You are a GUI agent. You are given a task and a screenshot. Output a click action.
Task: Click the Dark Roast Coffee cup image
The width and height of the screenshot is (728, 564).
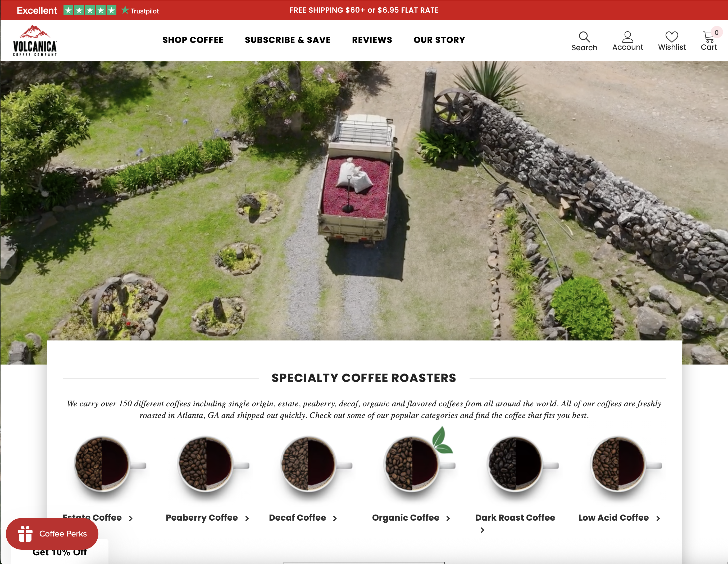[515, 464]
